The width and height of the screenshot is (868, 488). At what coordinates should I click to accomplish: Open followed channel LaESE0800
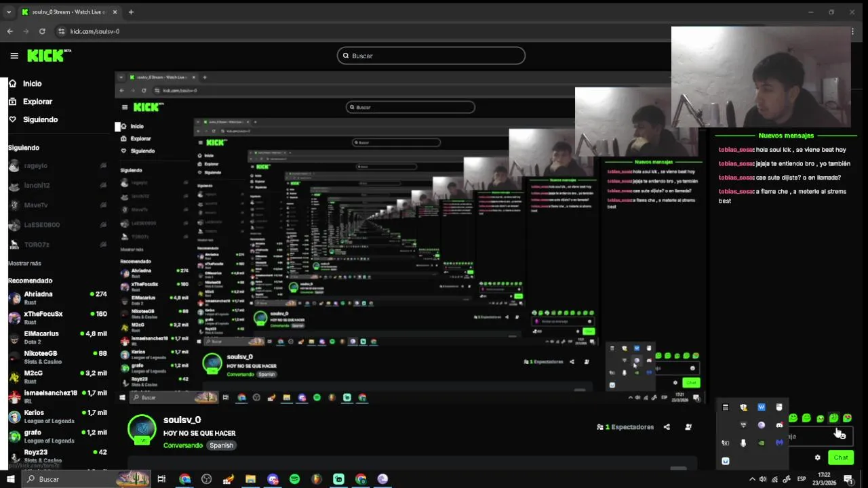(x=58, y=224)
